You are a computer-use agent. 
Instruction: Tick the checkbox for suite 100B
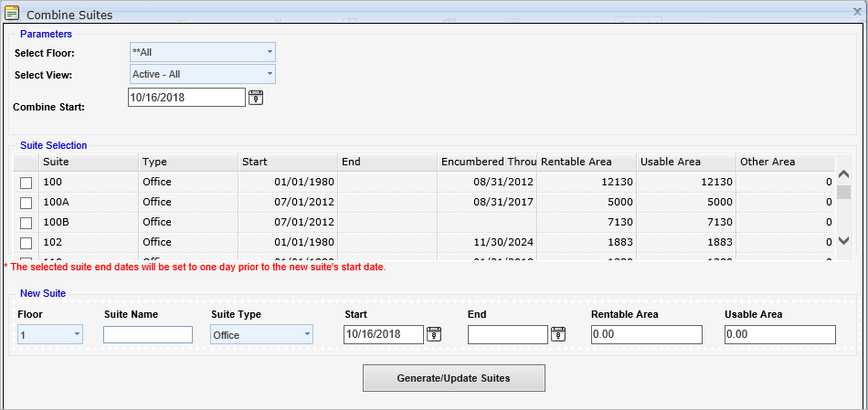click(x=26, y=223)
